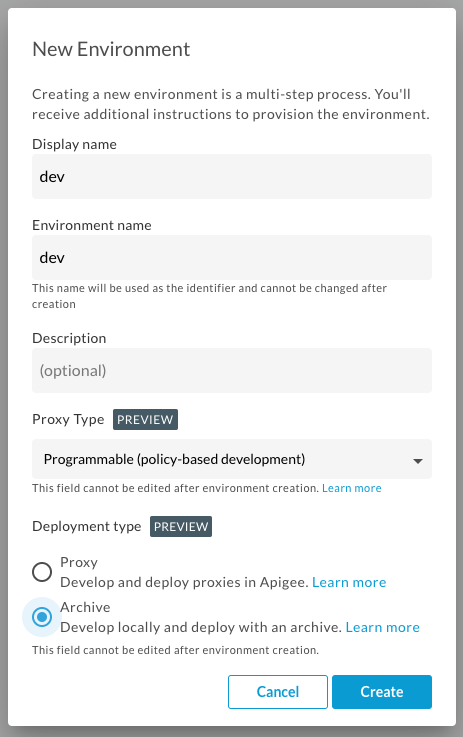The image size is (463, 737).
Task: Click the Display name input field
Action: click(232, 176)
